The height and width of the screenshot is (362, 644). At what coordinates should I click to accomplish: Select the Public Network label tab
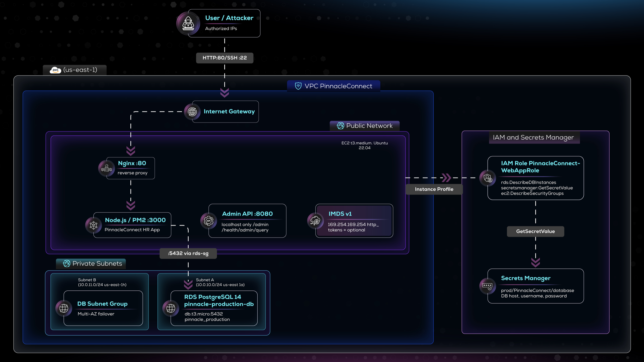point(364,126)
